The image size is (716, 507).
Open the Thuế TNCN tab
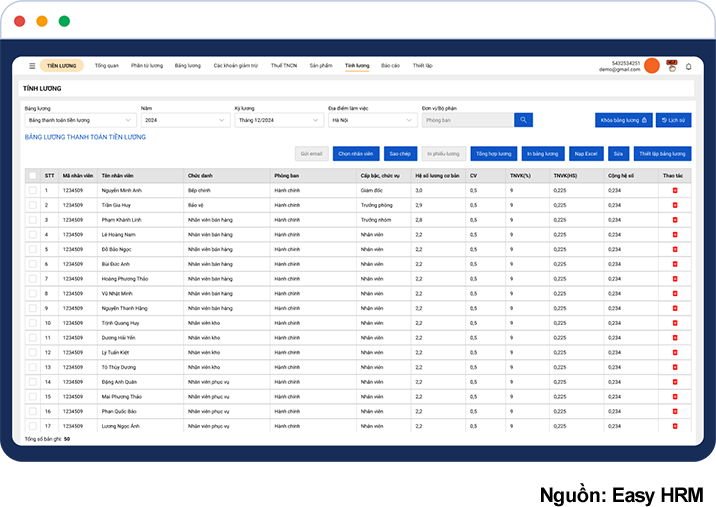tap(284, 66)
